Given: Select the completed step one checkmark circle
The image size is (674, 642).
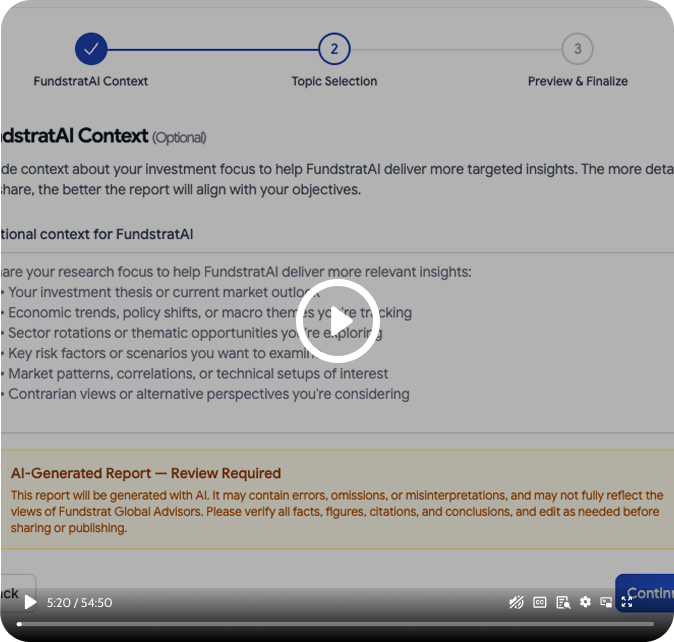Looking at the screenshot, I should click(91, 48).
